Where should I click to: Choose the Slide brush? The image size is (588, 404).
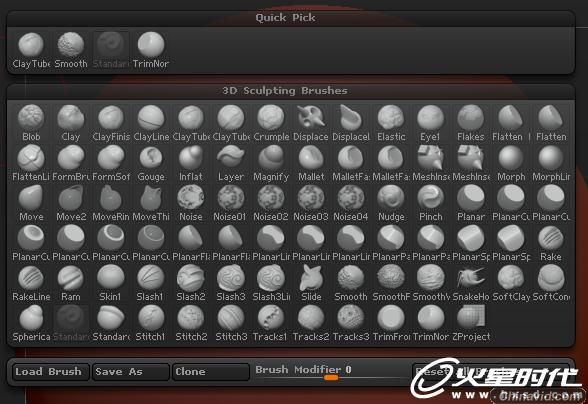pyautogui.click(x=311, y=283)
